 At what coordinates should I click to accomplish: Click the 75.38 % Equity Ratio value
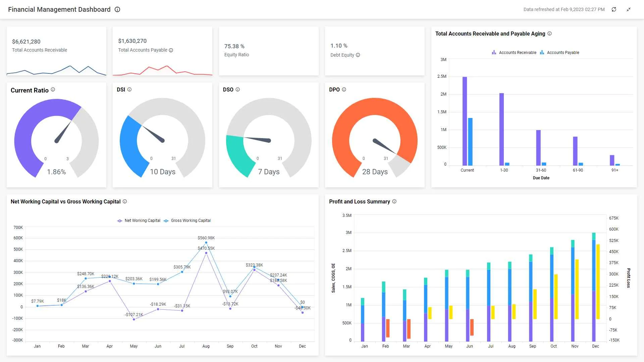(234, 46)
